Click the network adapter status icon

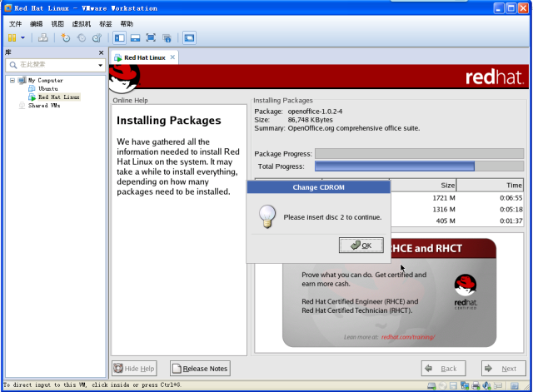click(x=465, y=386)
